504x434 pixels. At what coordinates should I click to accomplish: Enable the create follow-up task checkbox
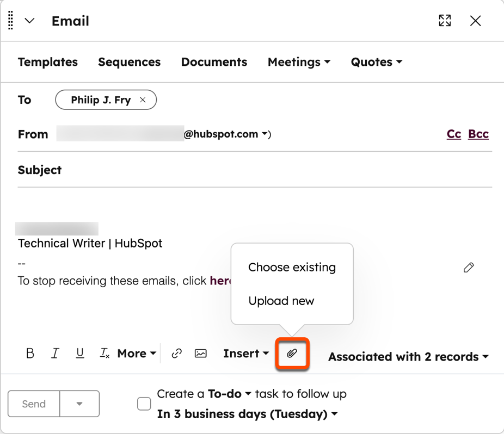tap(144, 404)
